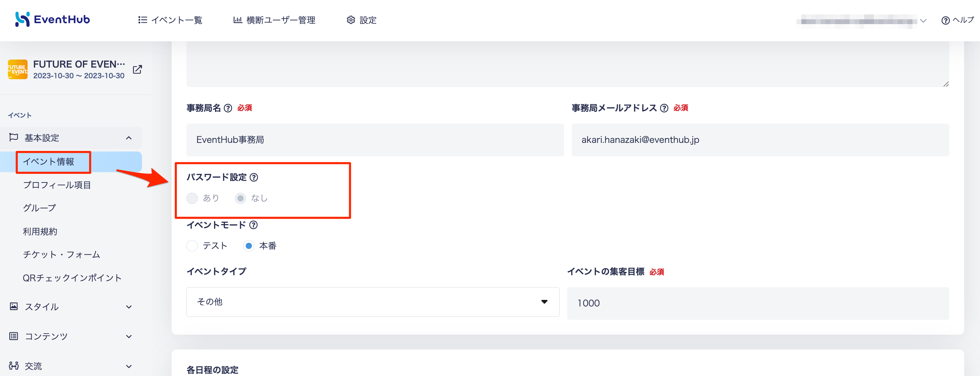Select the 本番 event mode radio
The height and width of the screenshot is (376, 980).
248,246
